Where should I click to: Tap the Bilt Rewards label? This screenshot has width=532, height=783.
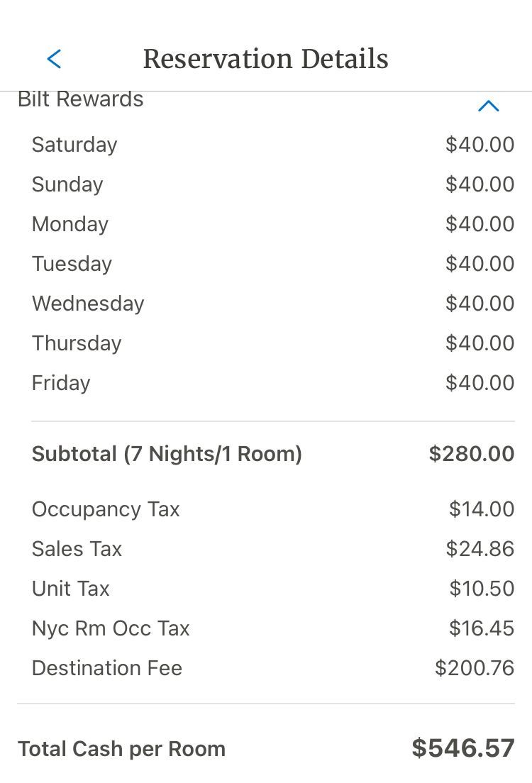pyautogui.click(x=80, y=99)
